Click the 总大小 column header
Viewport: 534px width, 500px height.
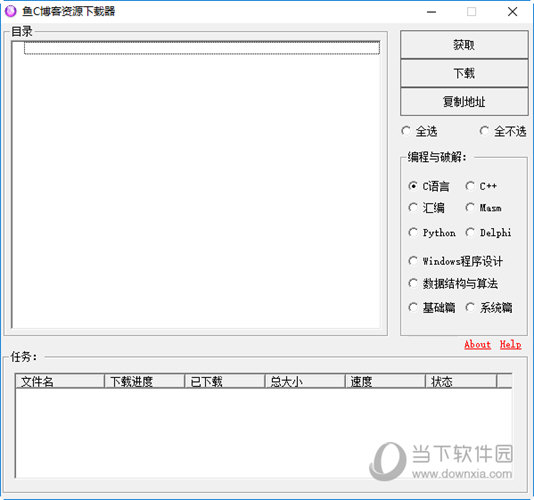tap(305, 381)
